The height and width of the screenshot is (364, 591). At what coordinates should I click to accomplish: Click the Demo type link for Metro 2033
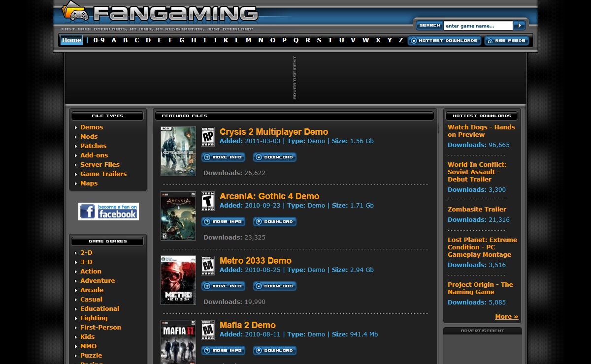coord(316,270)
